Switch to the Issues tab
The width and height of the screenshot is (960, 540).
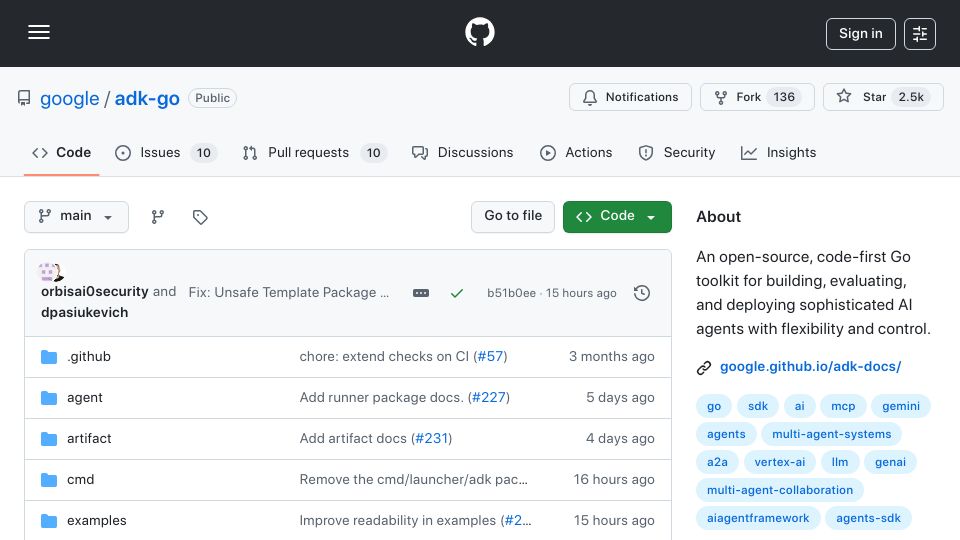coord(165,152)
